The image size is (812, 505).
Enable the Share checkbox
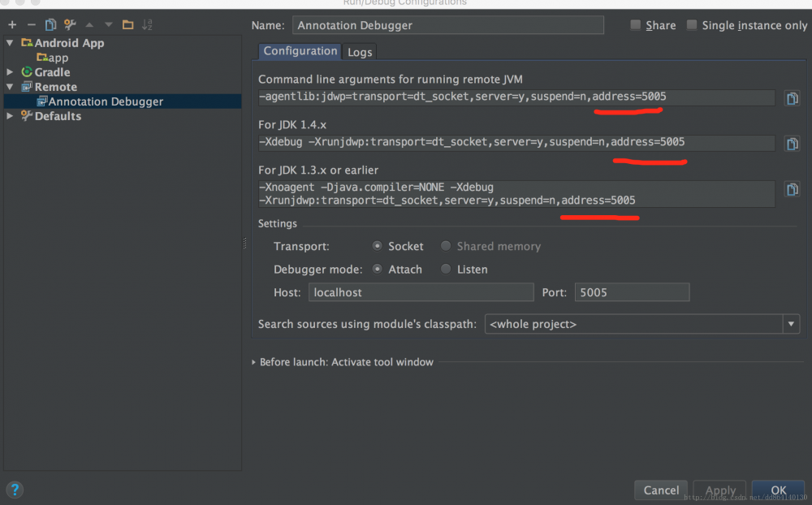point(636,25)
